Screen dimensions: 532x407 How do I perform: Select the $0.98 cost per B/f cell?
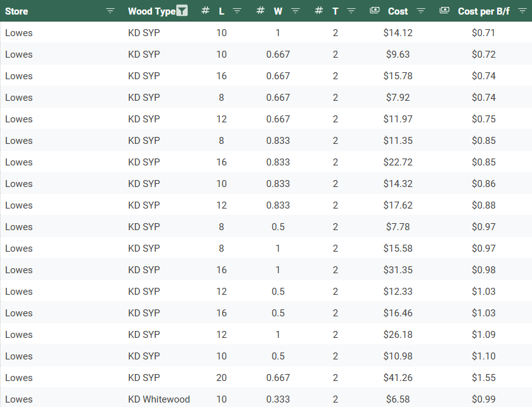coord(483,270)
